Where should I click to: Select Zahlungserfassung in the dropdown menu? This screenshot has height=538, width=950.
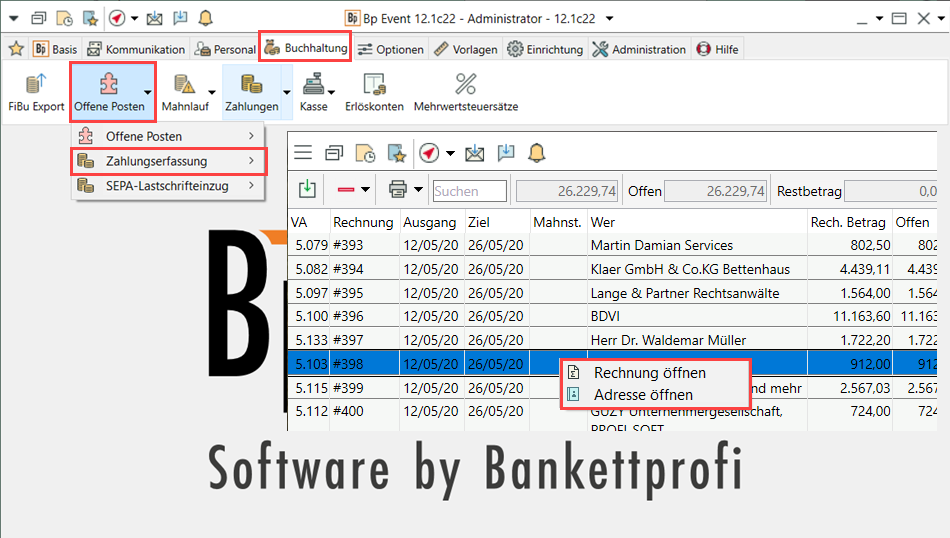coord(156,161)
